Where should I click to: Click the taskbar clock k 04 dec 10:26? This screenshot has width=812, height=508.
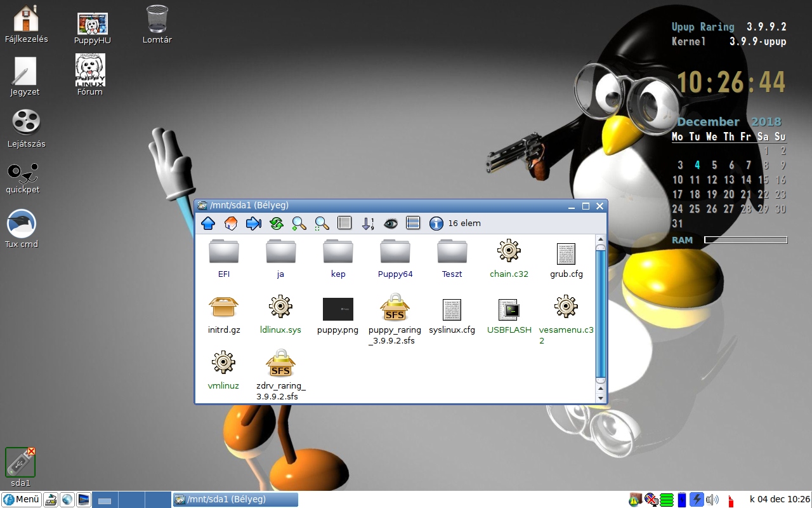click(x=780, y=500)
